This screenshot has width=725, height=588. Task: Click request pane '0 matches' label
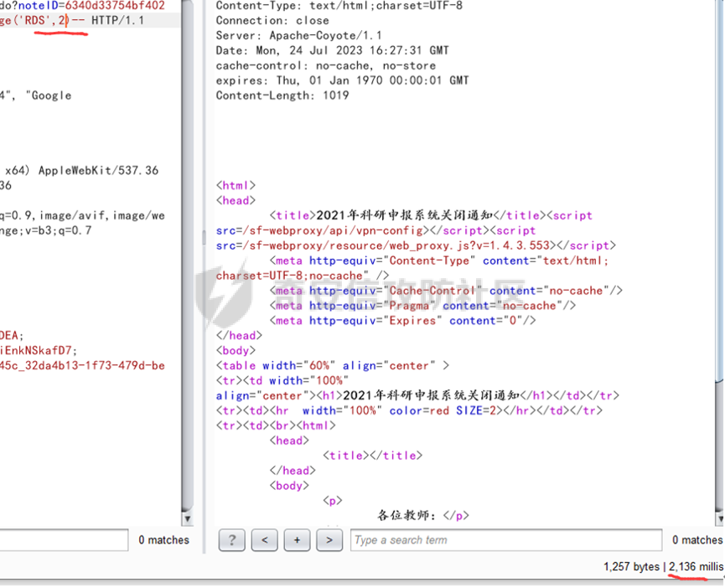(x=163, y=540)
